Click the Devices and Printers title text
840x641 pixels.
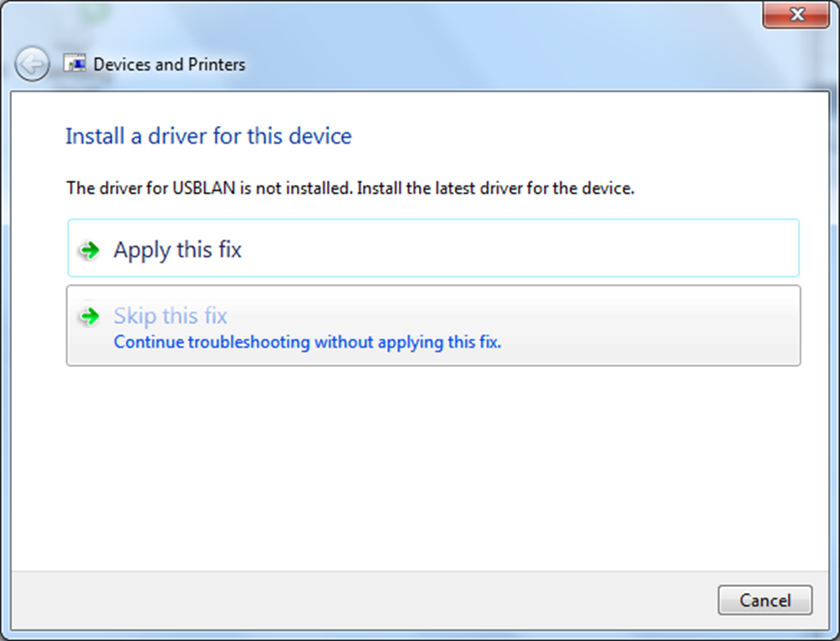pos(169,64)
